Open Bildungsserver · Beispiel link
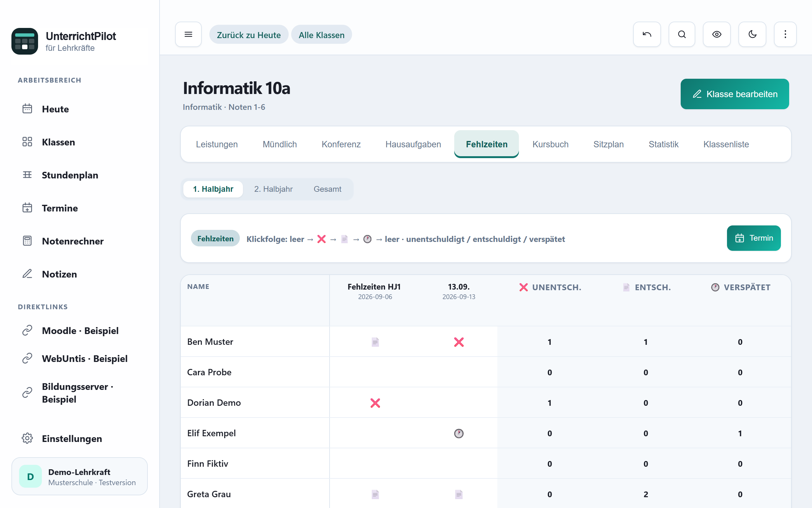Viewport: 812px width, 508px height. click(x=80, y=393)
